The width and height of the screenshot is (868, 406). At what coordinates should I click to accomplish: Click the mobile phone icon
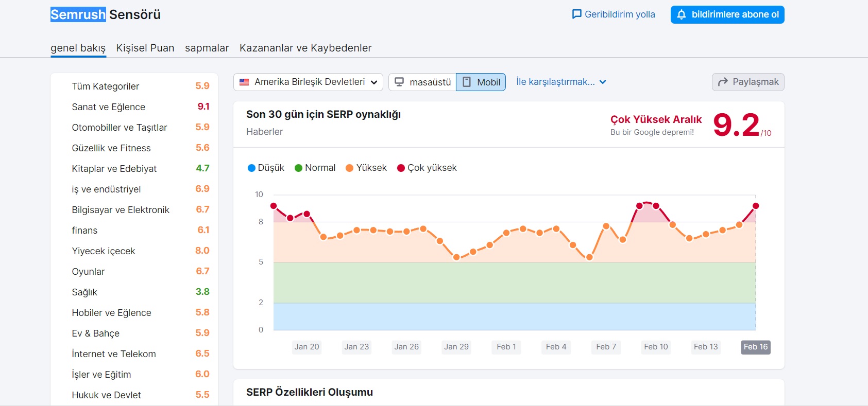pyautogui.click(x=467, y=82)
